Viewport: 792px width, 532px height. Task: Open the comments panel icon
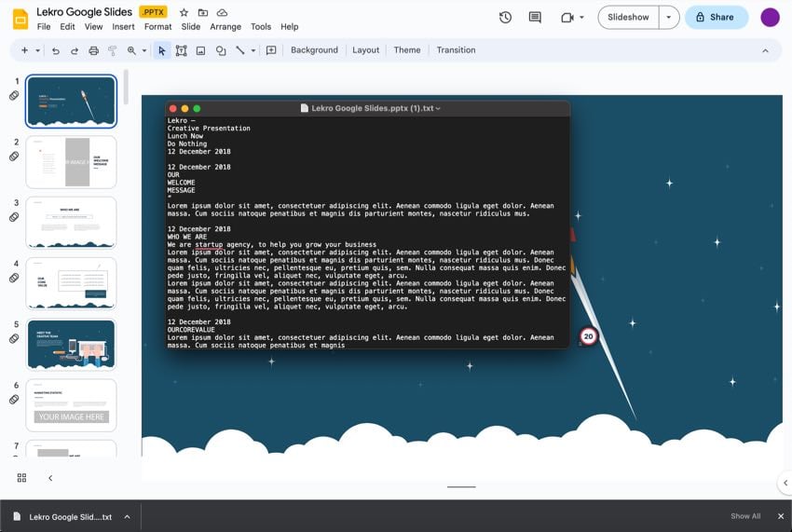(x=535, y=17)
